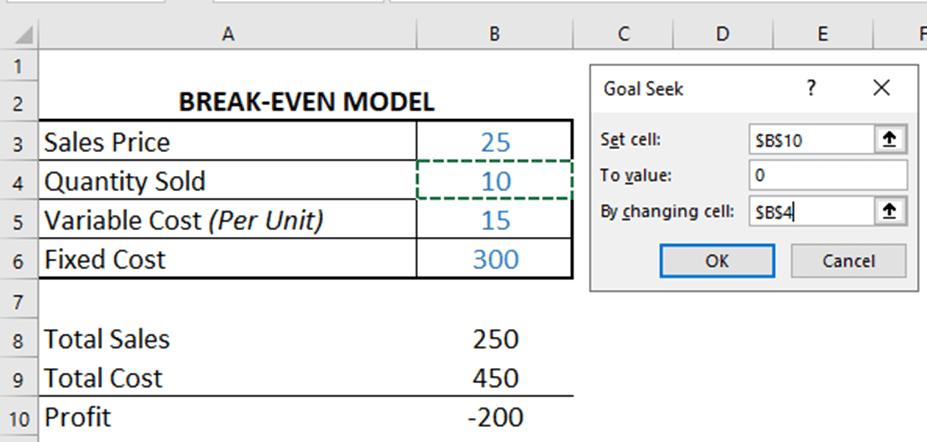
Task: Focus the Set cell input field
Action: [x=812, y=139]
